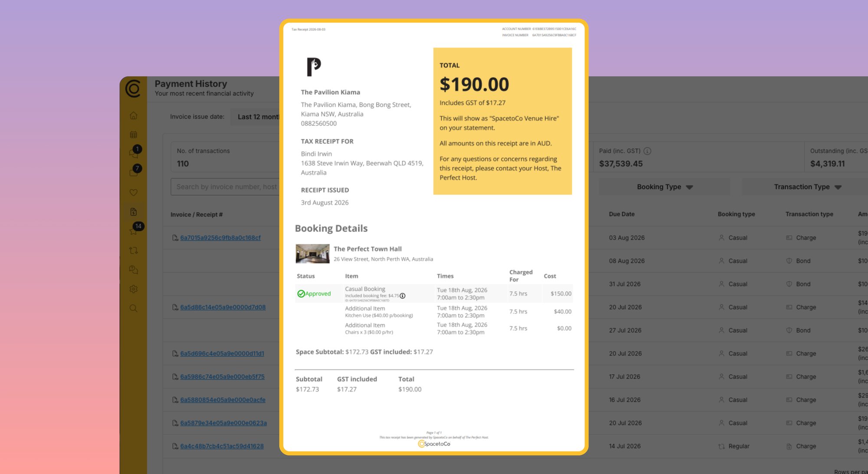
Task: Click the receipt issued date 3rd August 2026
Action: tap(325, 203)
